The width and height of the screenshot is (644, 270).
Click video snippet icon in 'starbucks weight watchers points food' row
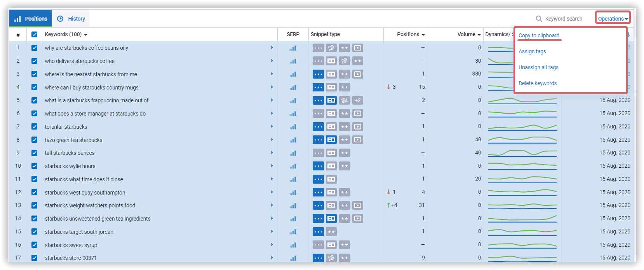[358, 205]
